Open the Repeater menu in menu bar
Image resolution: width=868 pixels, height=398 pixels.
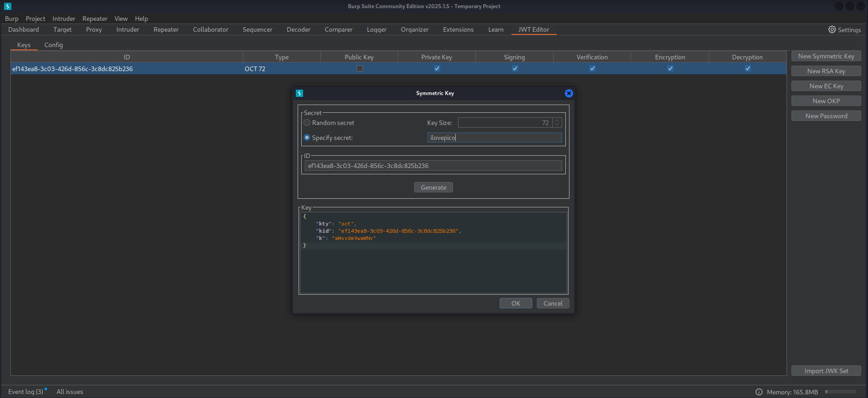pos(95,19)
